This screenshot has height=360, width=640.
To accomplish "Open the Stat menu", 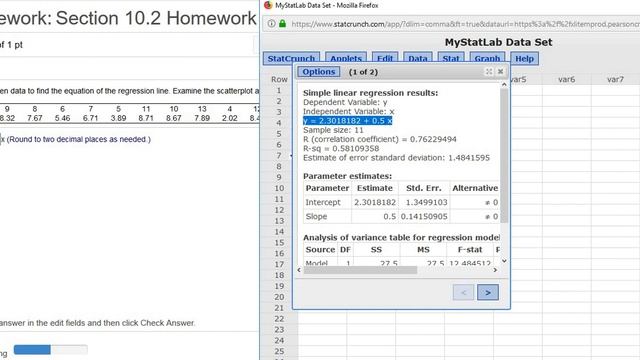I will click(x=451, y=58).
